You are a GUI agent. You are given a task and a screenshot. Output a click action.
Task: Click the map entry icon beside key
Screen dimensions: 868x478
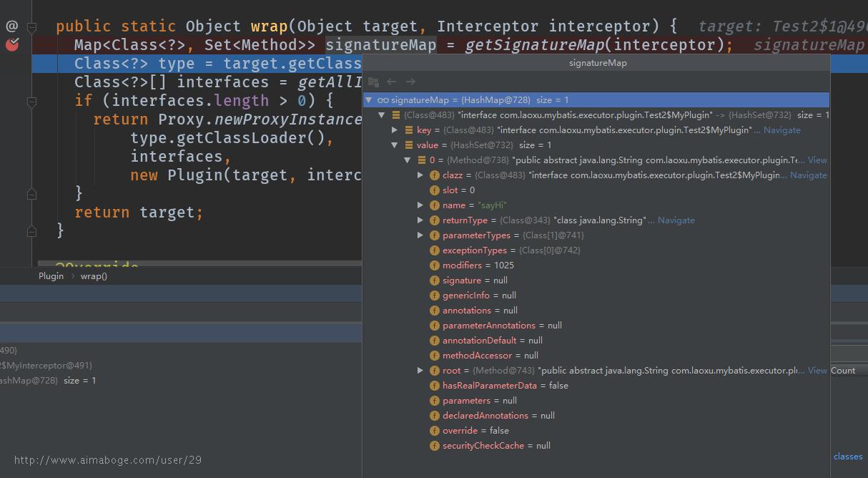tap(409, 130)
